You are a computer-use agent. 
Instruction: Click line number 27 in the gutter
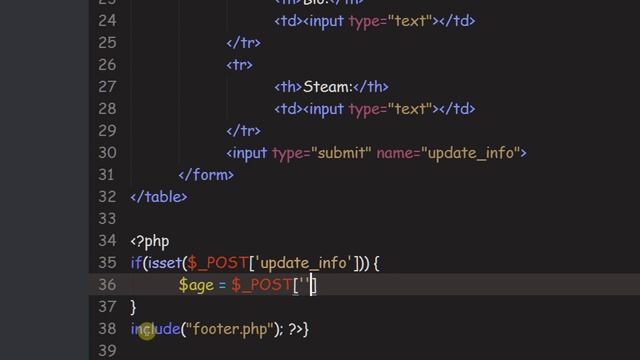107,87
